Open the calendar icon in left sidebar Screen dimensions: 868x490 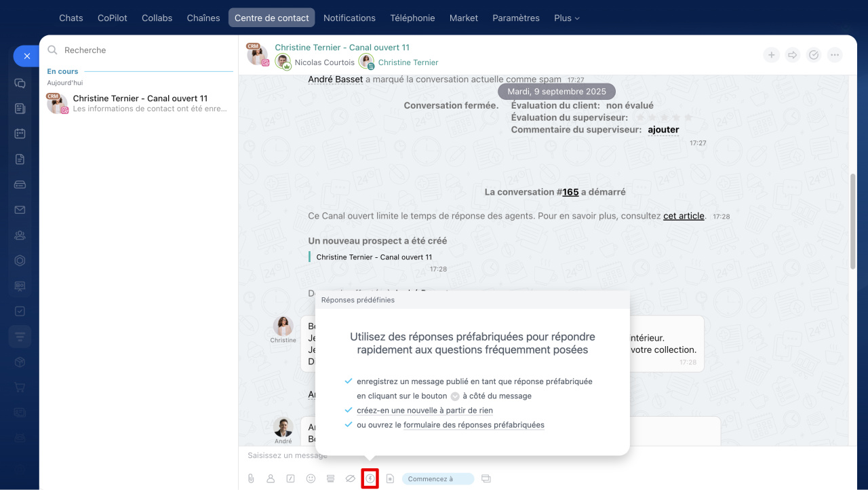[x=20, y=134]
